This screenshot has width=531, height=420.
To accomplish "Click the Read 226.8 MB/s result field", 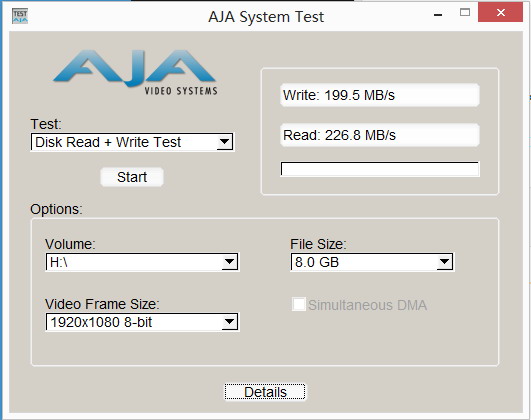I will (x=380, y=135).
